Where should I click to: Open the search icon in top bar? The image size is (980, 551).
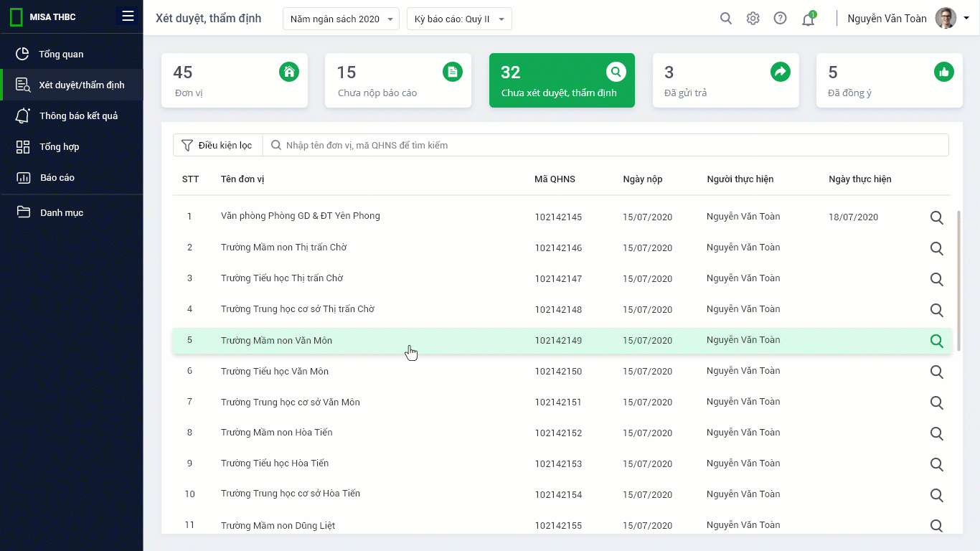point(726,19)
